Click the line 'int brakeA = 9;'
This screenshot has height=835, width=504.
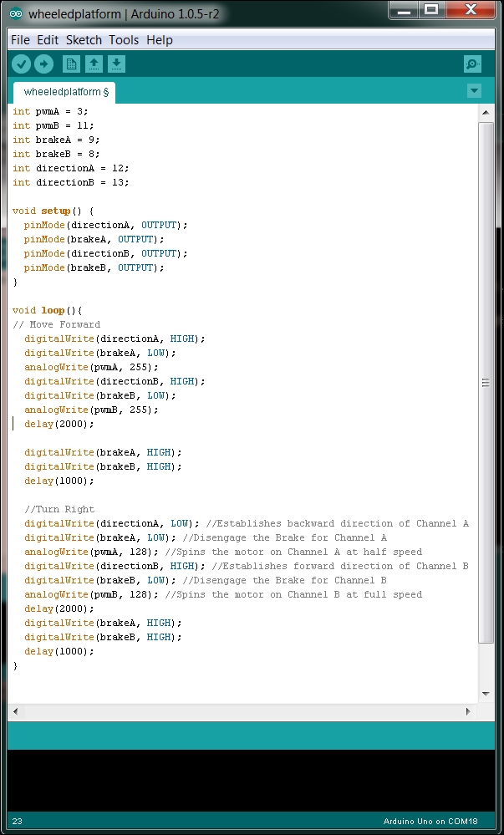(x=56, y=140)
